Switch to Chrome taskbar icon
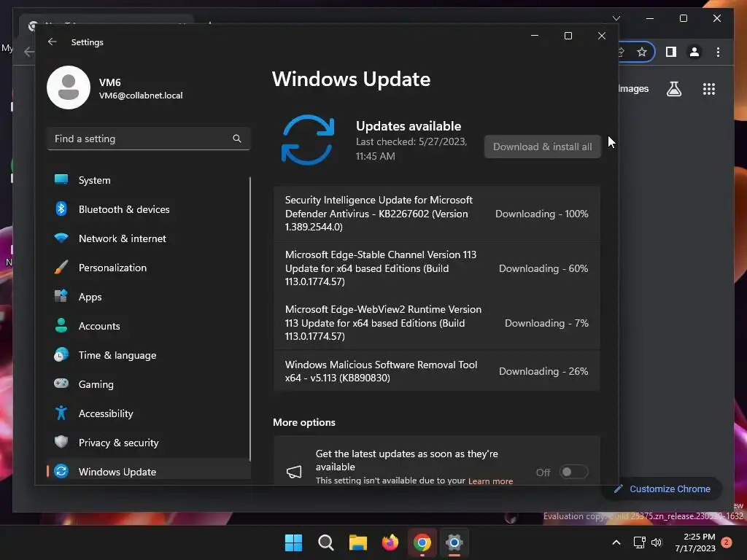Viewport: 747px width, 560px height. tap(422, 542)
